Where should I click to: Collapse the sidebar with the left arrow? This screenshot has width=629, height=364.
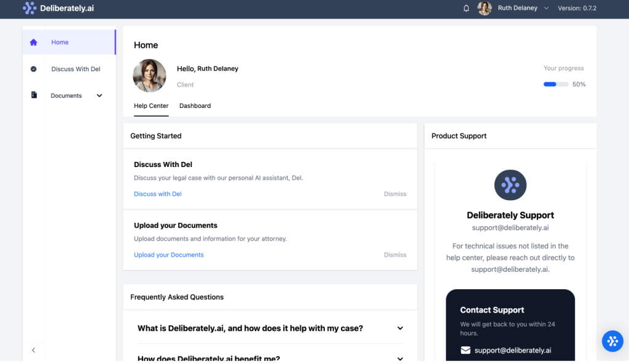pos(34,350)
